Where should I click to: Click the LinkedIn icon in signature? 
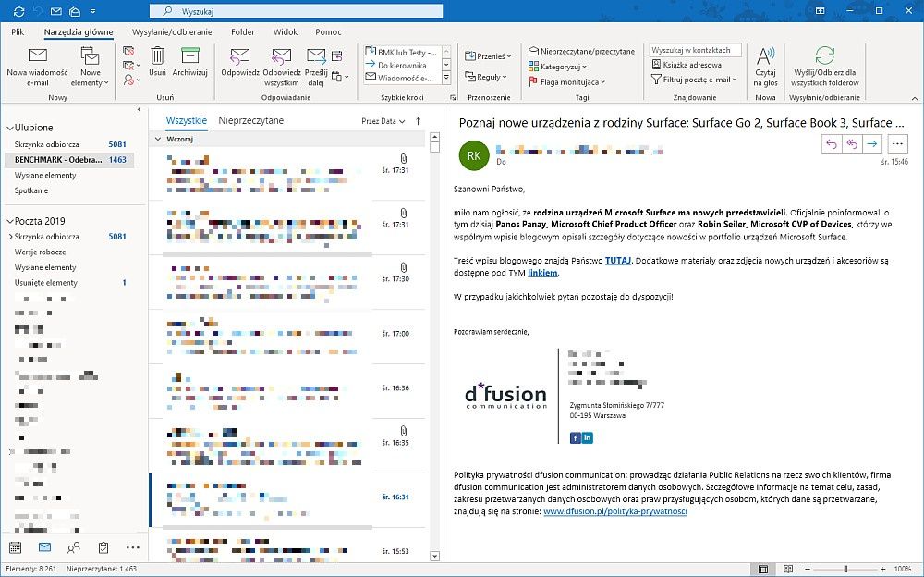[588, 437]
